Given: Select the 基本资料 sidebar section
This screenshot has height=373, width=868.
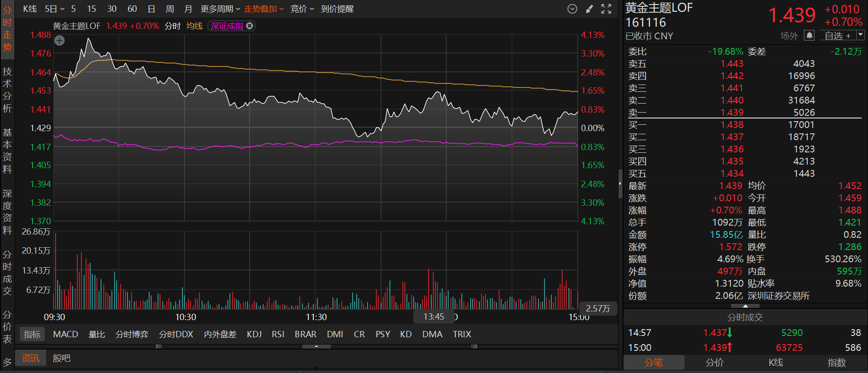Looking at the screenshot, I should click(7, 151).
